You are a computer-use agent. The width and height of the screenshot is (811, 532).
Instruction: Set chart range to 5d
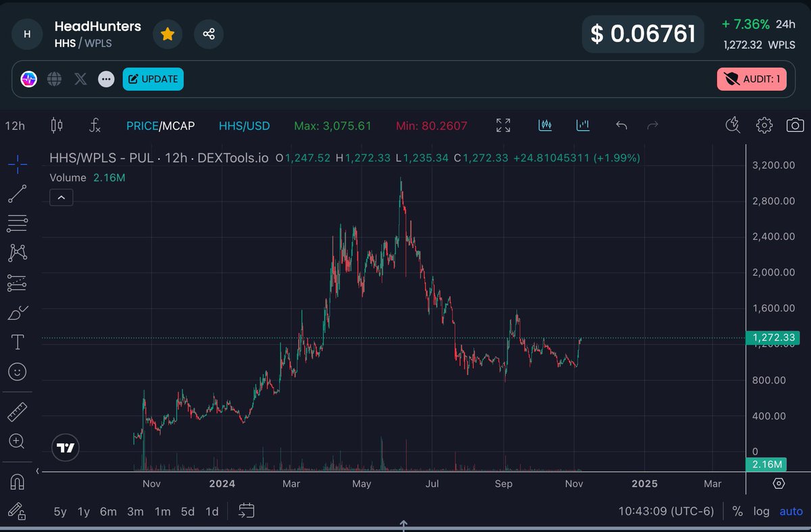pyautogui.click(x=189, y=512)
